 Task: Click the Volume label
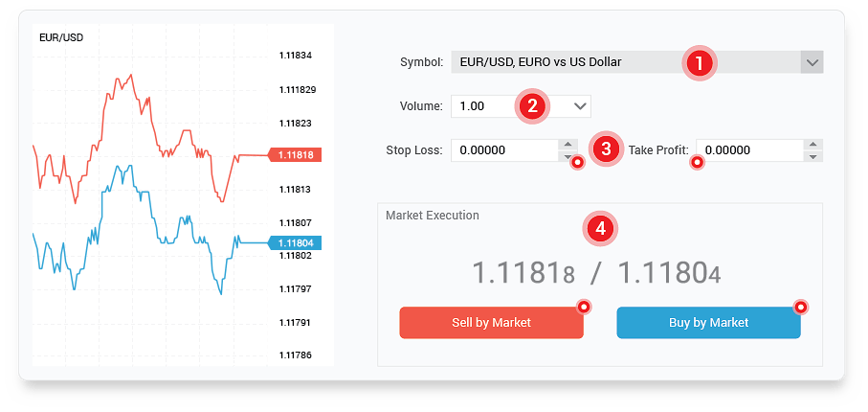tap(421, 106)
